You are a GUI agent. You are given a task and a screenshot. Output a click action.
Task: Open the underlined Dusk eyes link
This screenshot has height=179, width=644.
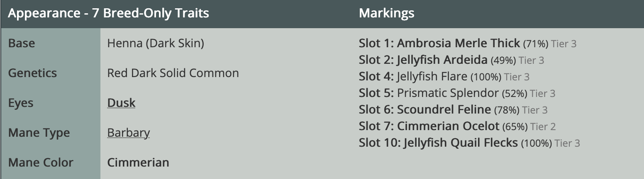click(x=121, y=103)
